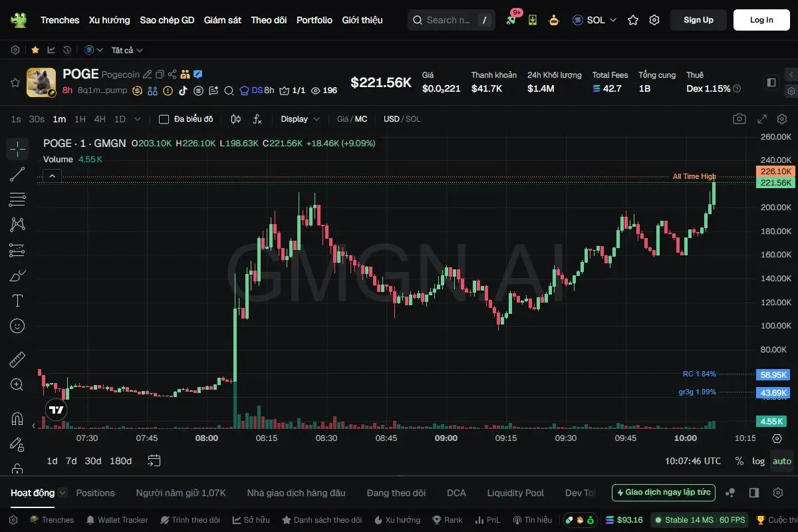Take chart snapshot with camera icon
This screenshot has height=532, width=798.
click(x=739, y=119)
